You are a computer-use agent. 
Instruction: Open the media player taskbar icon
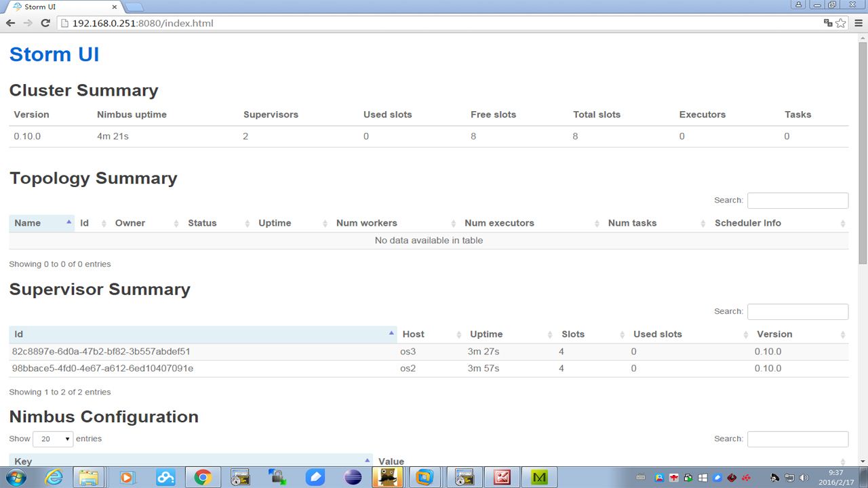click(x=127, y=477)
